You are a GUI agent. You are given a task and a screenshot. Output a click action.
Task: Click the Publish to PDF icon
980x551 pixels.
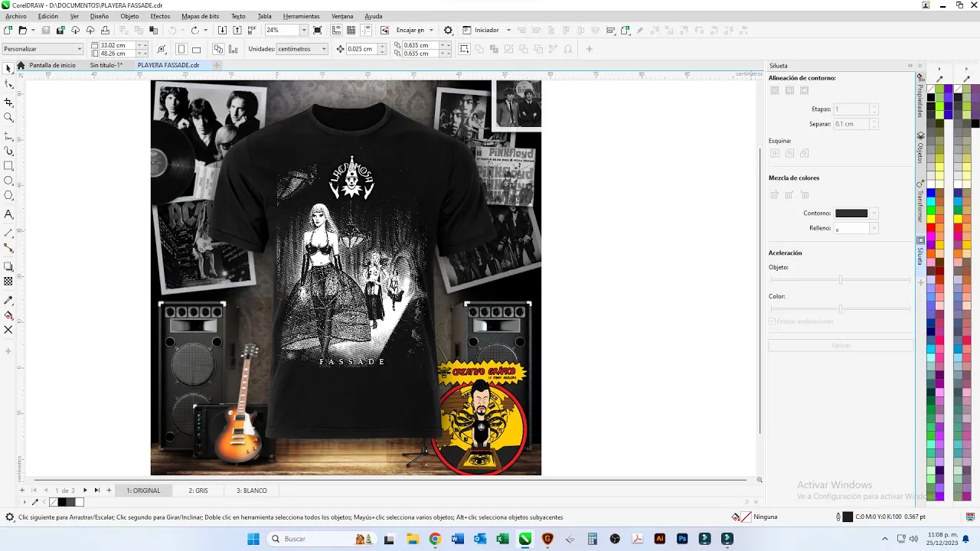click(252, 30)
